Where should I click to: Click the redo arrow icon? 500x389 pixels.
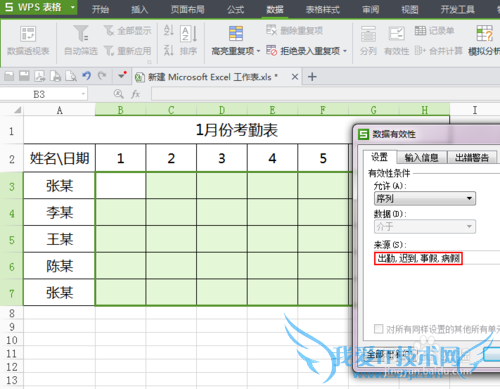pos(102,76)
